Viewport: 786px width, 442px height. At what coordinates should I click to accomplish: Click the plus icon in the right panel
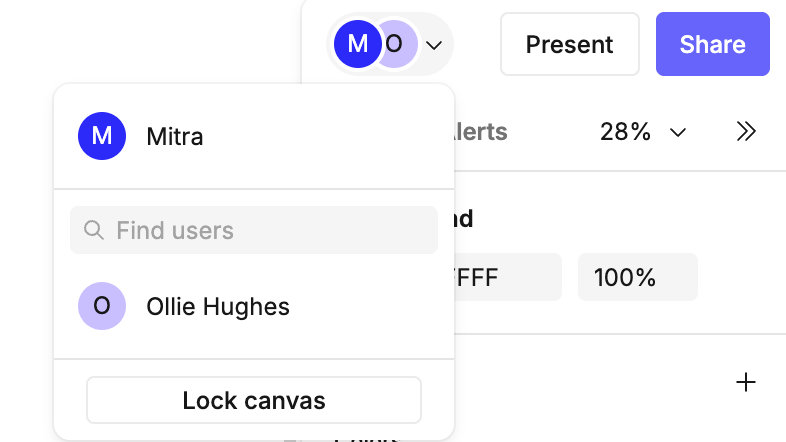pos(745,382)
